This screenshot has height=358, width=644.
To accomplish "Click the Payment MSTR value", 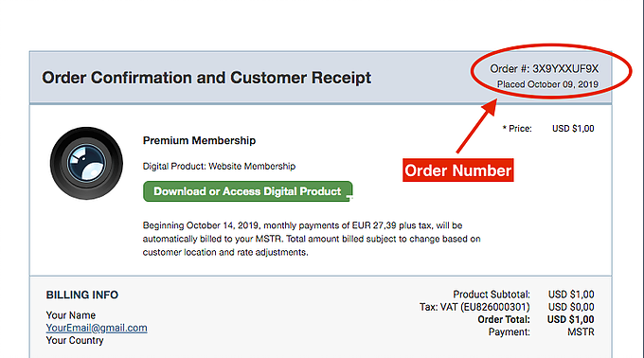I will click(581, 331).
